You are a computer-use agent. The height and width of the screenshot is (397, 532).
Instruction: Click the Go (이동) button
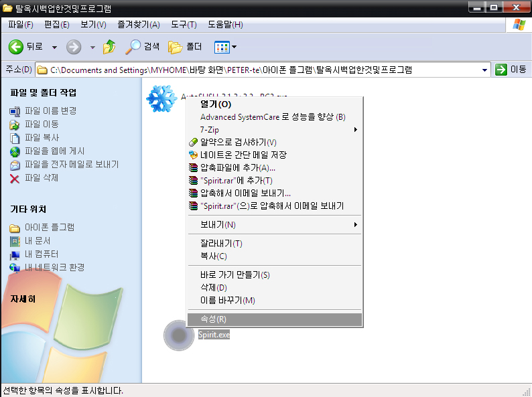tap(511, 70)
